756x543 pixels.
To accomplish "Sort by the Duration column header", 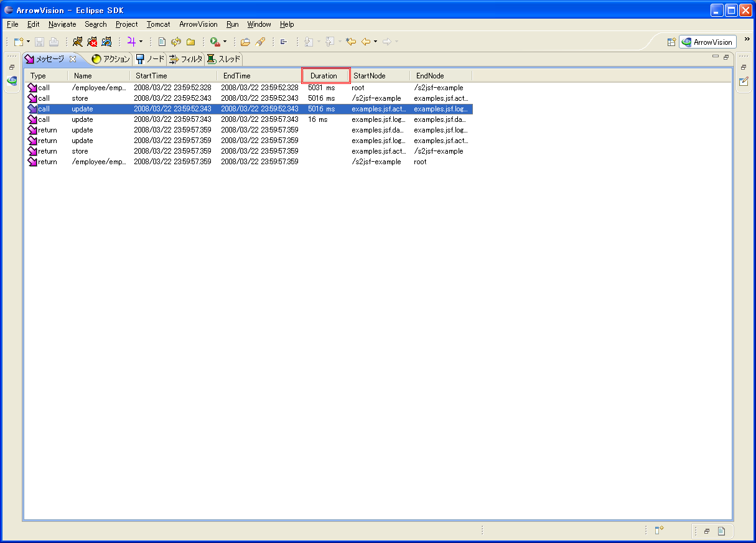I will pos(325,75).
